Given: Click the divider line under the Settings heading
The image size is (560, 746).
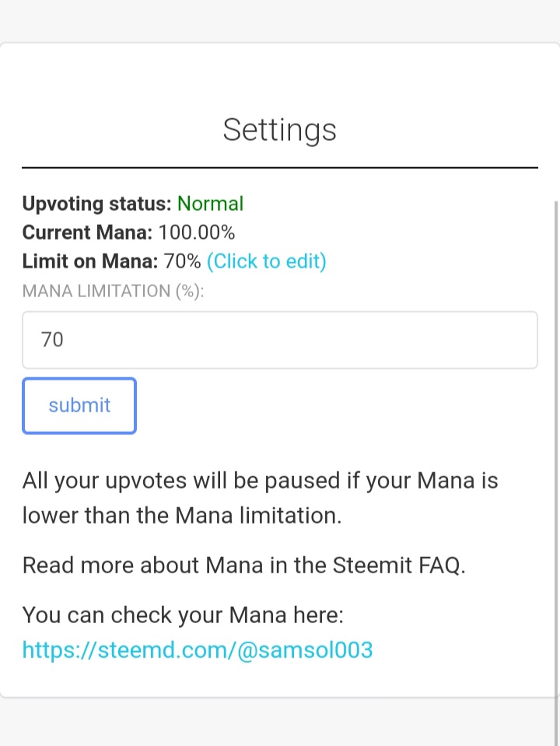Looking at the screenshot, I should pos(279,167).
